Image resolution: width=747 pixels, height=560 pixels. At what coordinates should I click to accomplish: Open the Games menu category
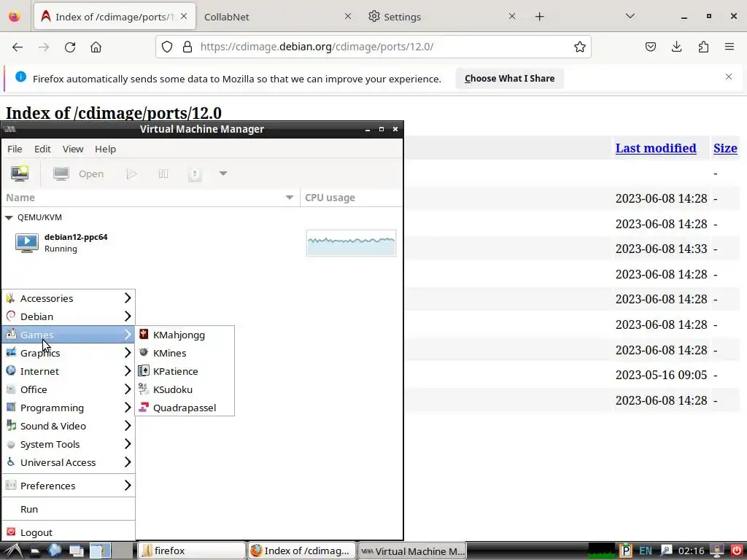(69, 335)
